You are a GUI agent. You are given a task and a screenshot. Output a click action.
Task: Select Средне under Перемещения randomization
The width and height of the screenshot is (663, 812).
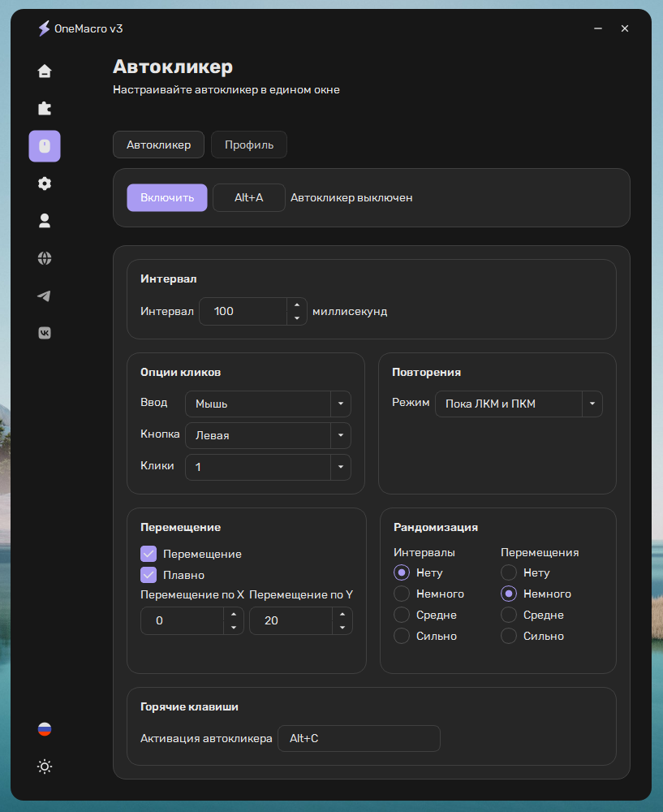(509, 615)
